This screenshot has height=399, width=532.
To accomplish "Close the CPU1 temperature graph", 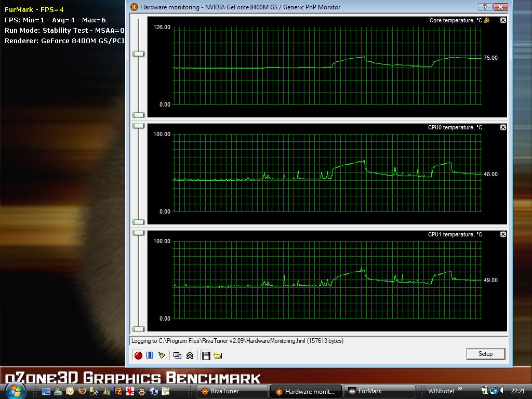I will (x=503, y=234).
